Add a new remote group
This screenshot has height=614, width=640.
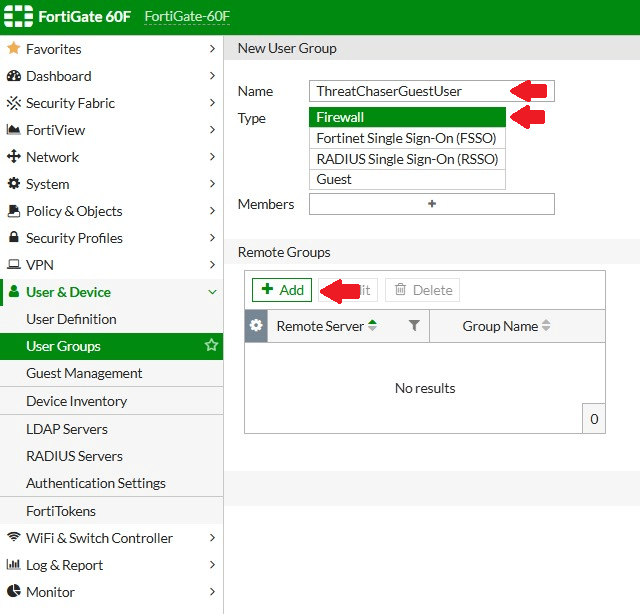click(282, 290)
